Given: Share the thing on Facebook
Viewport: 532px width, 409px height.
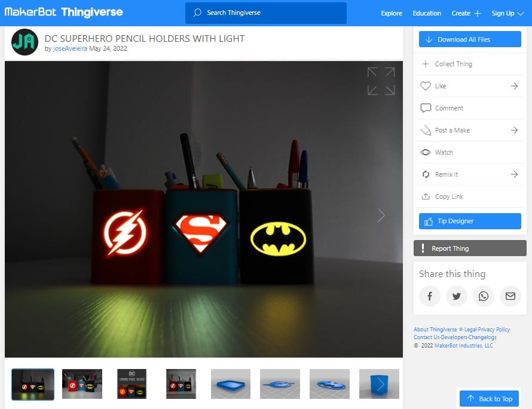Looking at the screenshot, I should click(430, 296).
